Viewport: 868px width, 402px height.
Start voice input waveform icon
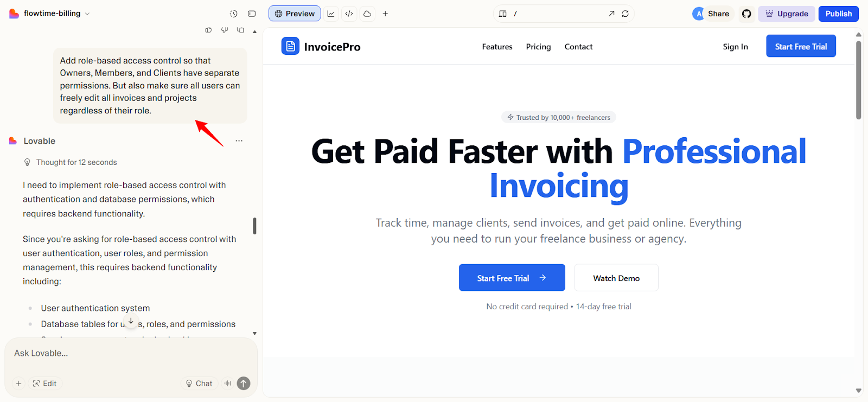pos(228,384)
